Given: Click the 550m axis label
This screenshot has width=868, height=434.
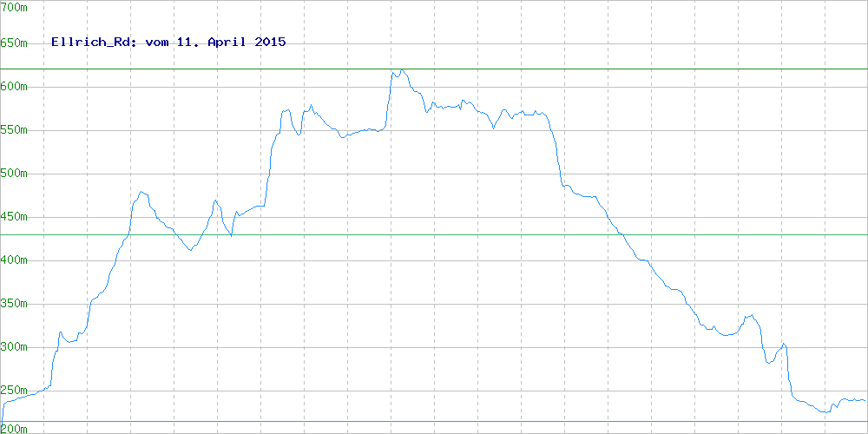Looking at the screenshot, I should coord(15,130).
